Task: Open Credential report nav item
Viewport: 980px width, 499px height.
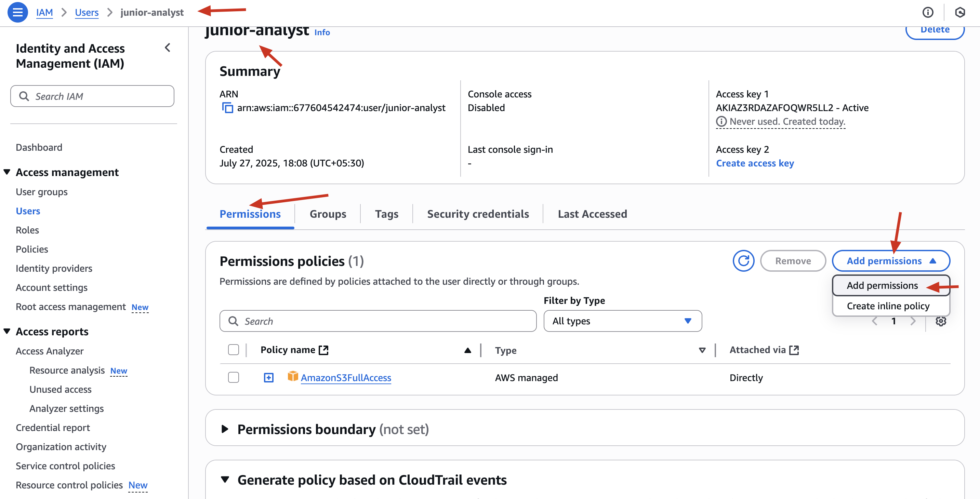Action: pyautogui.click(x=53, y=428)
